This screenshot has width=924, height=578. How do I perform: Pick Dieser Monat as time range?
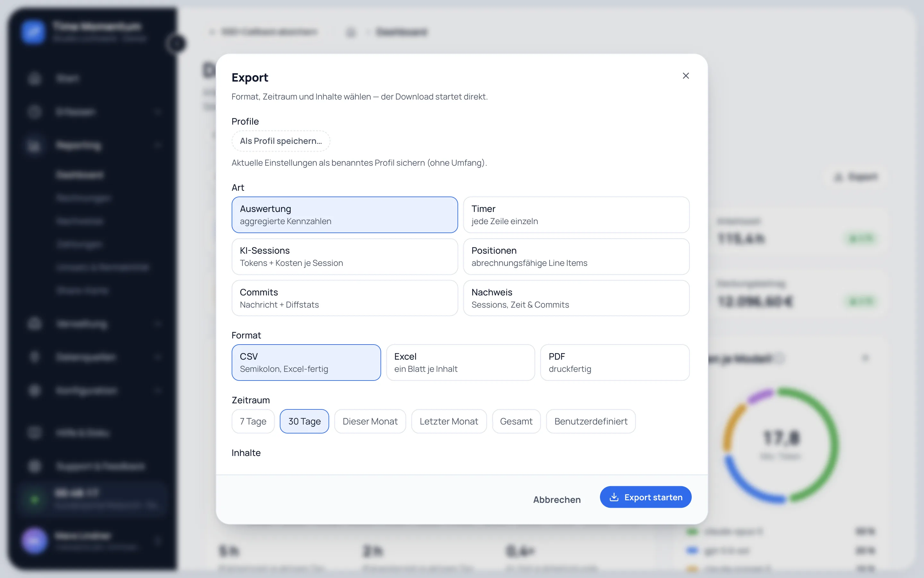370,421
